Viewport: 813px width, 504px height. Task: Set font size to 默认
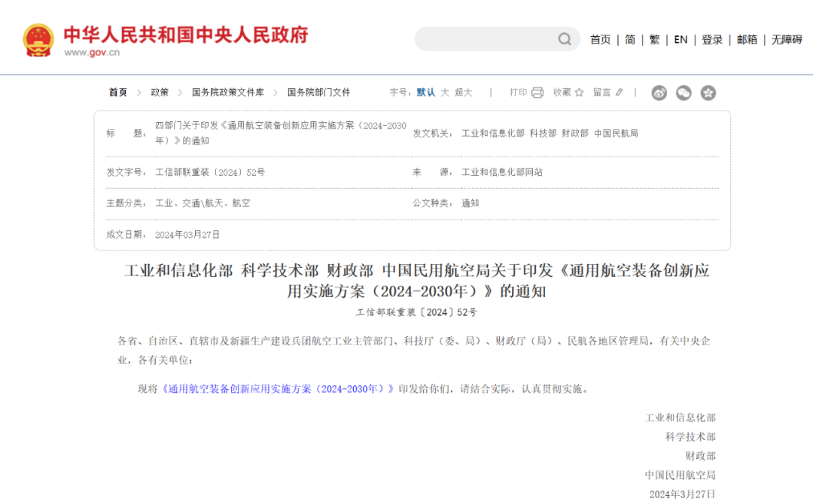click(x=426, y=93)
